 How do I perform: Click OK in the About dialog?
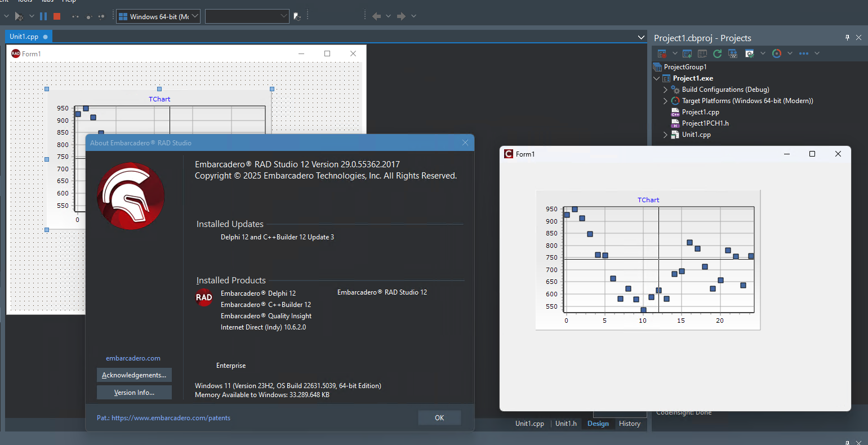(x=439, y=418)
